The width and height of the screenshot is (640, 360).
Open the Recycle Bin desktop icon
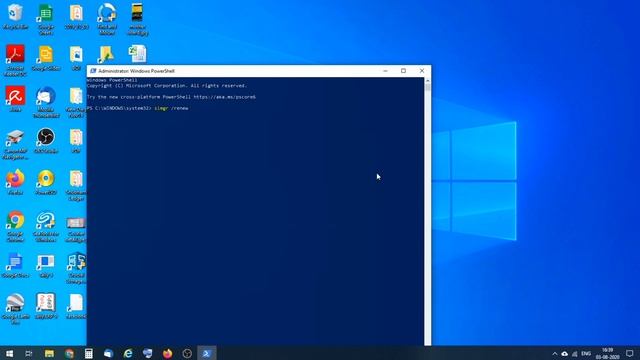tap(16, 16)
